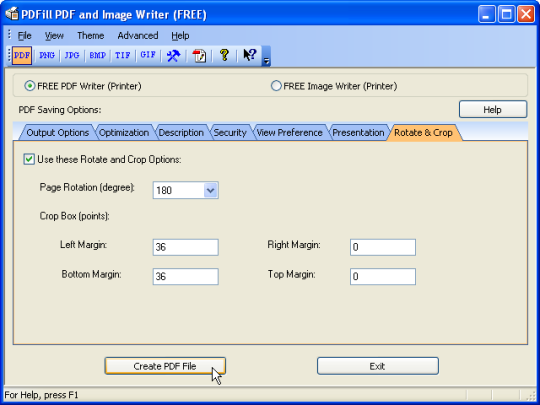540x405 pixels.
Task: Open the Theme menu
Action: (91, 36)
